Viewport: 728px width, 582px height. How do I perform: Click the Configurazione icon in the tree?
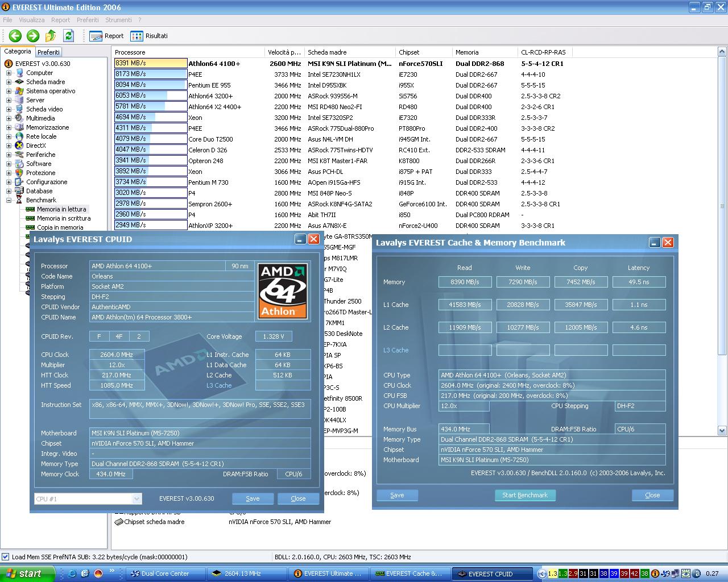click(x=20, y=182)
